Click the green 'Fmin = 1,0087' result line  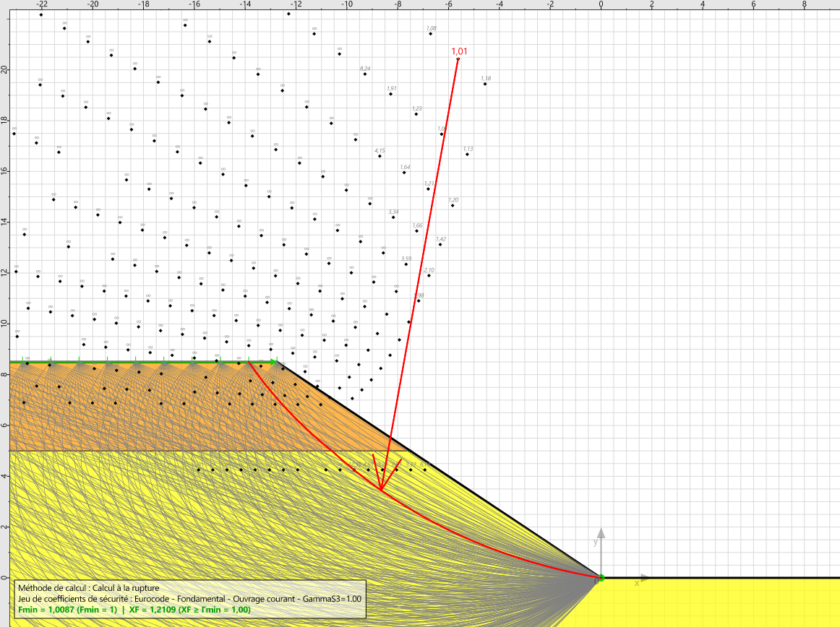134,610
